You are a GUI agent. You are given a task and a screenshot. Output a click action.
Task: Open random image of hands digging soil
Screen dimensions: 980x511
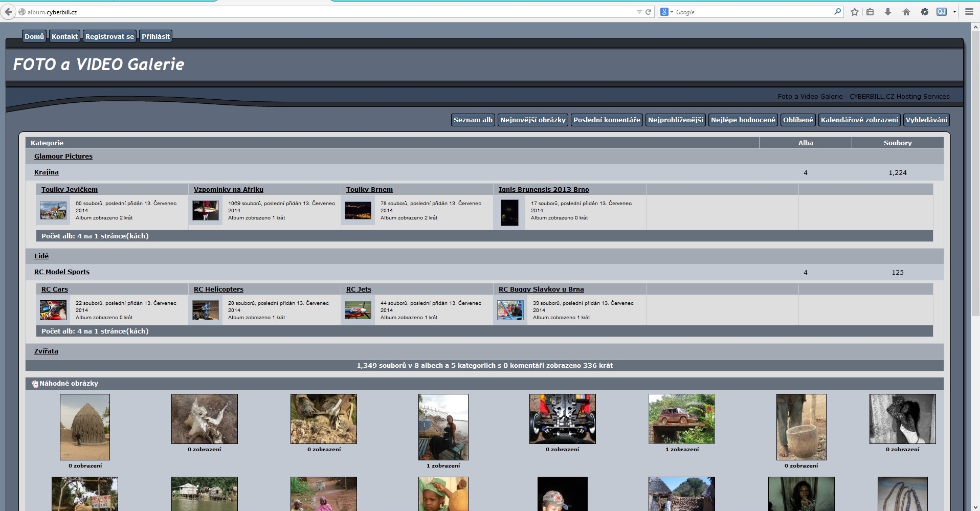pyautogui.click(x=324, y=419)
